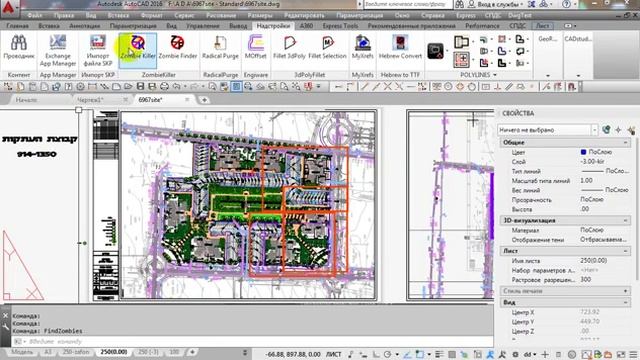Click the highlighted square toolbar icon
This screenshot has height=360, width=640.
(x=236, y=87)
